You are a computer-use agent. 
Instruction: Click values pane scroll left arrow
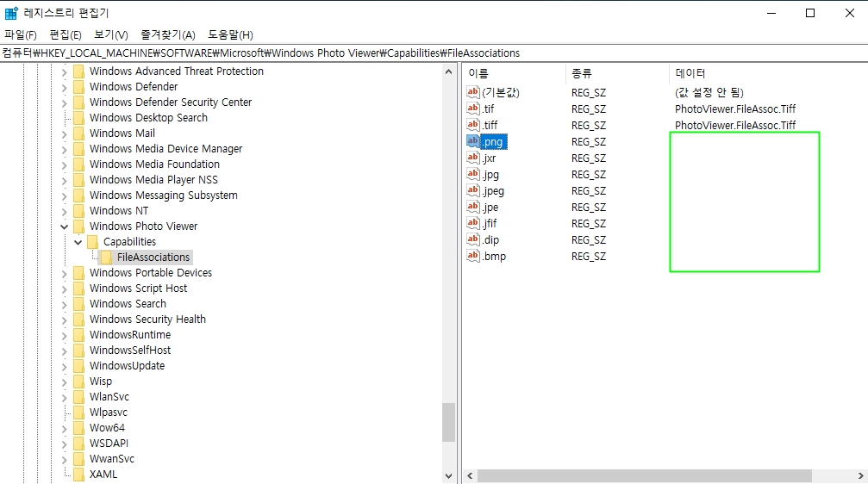pos(470,475)
